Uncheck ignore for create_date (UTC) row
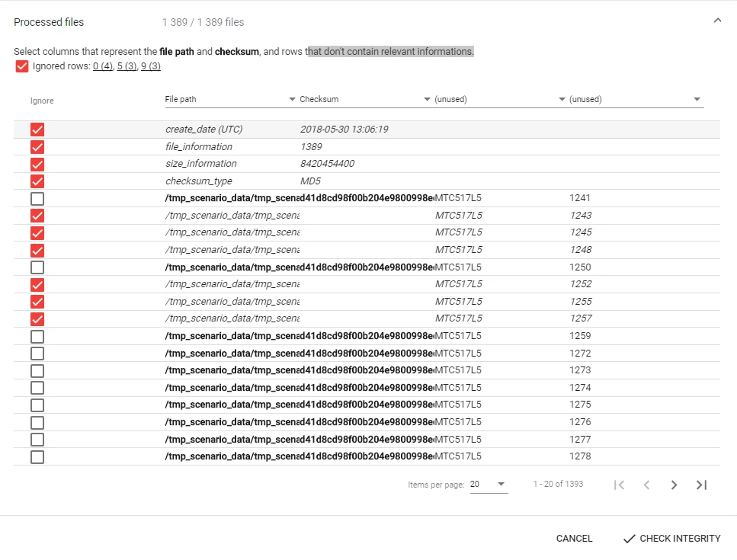737x560 pixels. 37,130
